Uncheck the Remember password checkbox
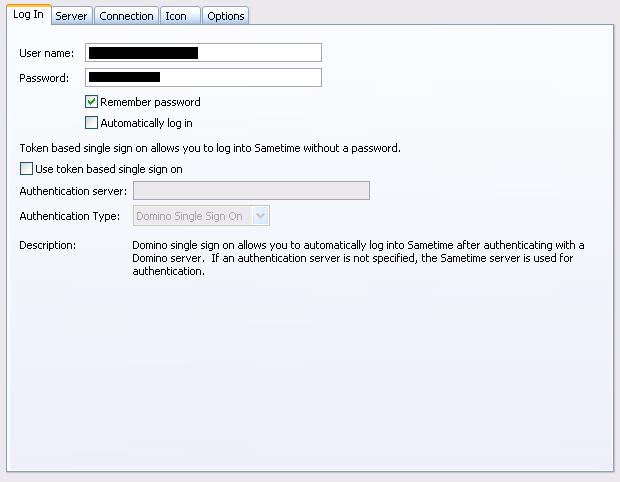 (x=91, y=102)
